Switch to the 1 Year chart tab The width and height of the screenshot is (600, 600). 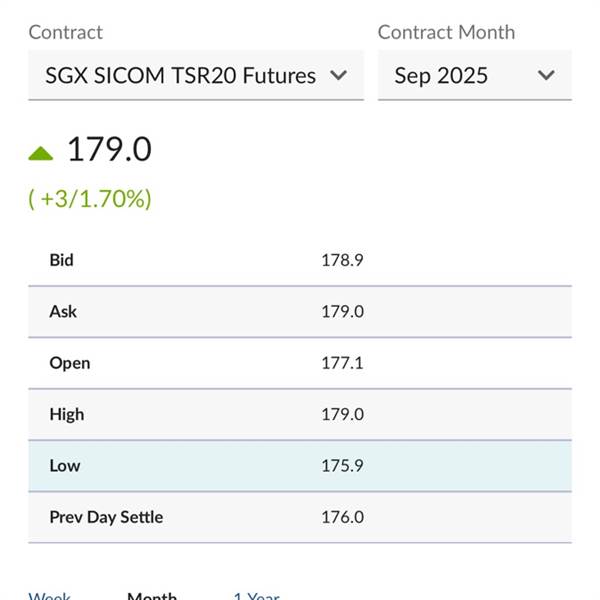[x=256, y=595]
